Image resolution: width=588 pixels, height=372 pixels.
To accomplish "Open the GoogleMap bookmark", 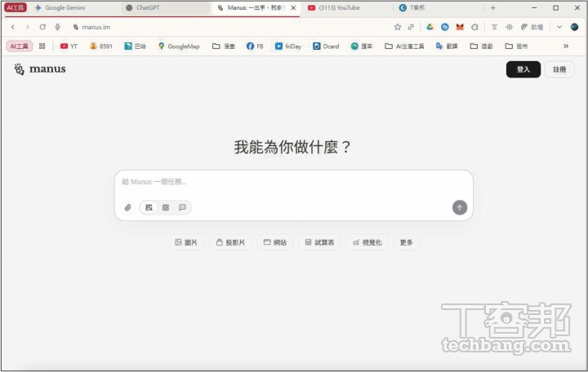I will [179, 46].
